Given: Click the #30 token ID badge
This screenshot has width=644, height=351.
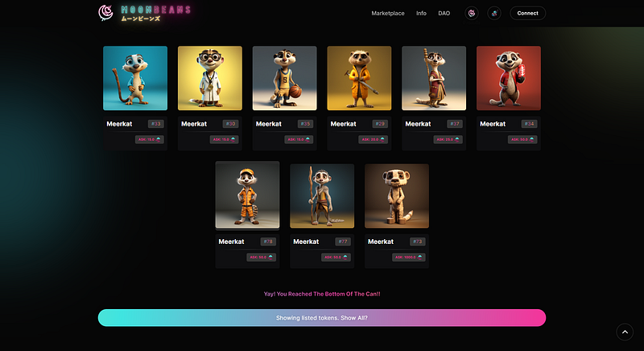Looking at the screenshot, I should [x=231, y=123].
